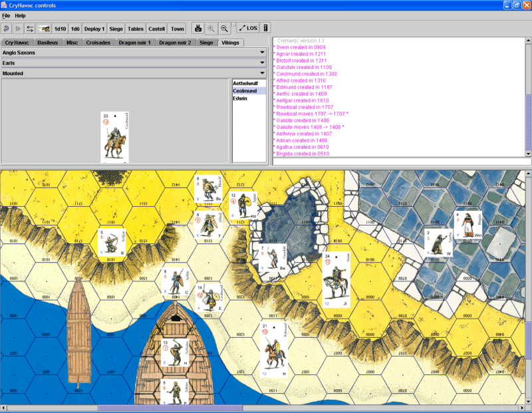The width and height of the screenshot is (532, 413).
Task: Click the log line 'Aelfgar created in 1610'
Action: click(x=303, y=100)
